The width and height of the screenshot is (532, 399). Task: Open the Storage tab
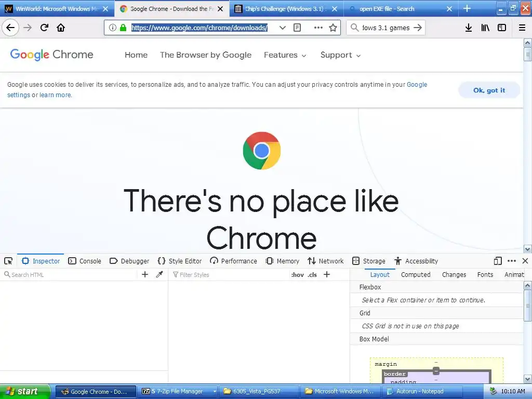369,261
